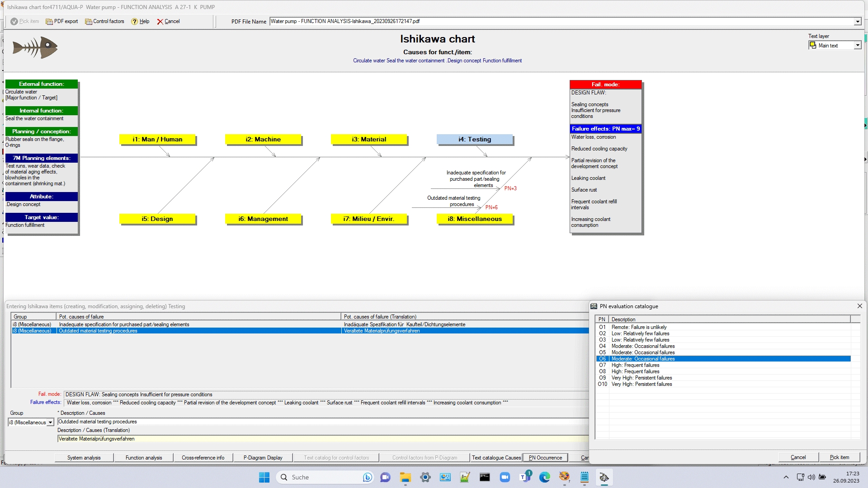Open the P-Diagram Display tab

point(263,458)
